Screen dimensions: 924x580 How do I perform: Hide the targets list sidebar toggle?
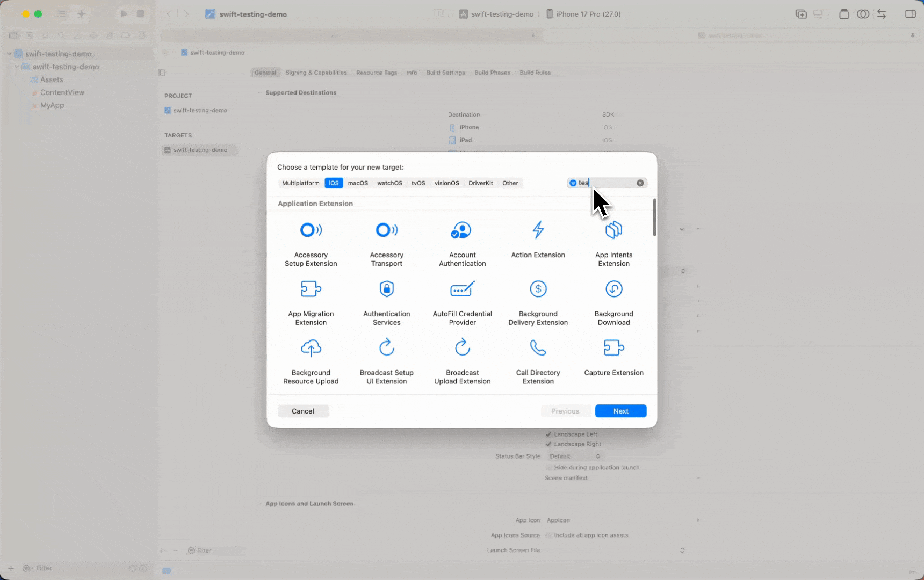click(x=162, y=73)
